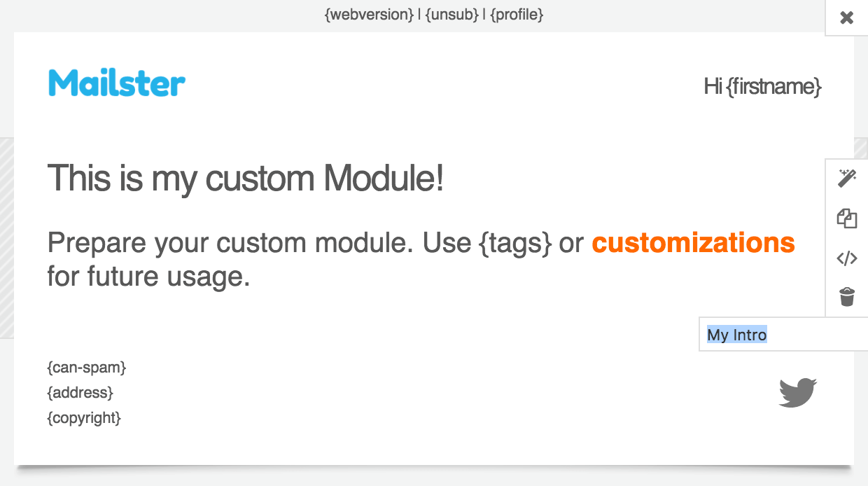Click the {tags} placeholder in the paragraph
Viewport: 868px width, 486px height.
(x=515, y=243)
